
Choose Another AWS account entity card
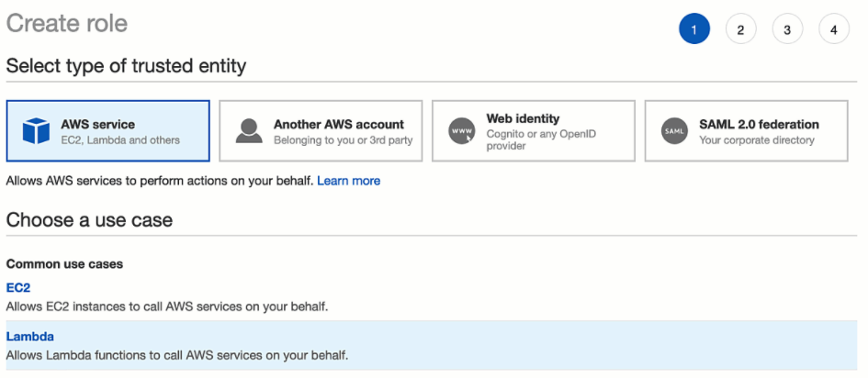tap(321, 131)
